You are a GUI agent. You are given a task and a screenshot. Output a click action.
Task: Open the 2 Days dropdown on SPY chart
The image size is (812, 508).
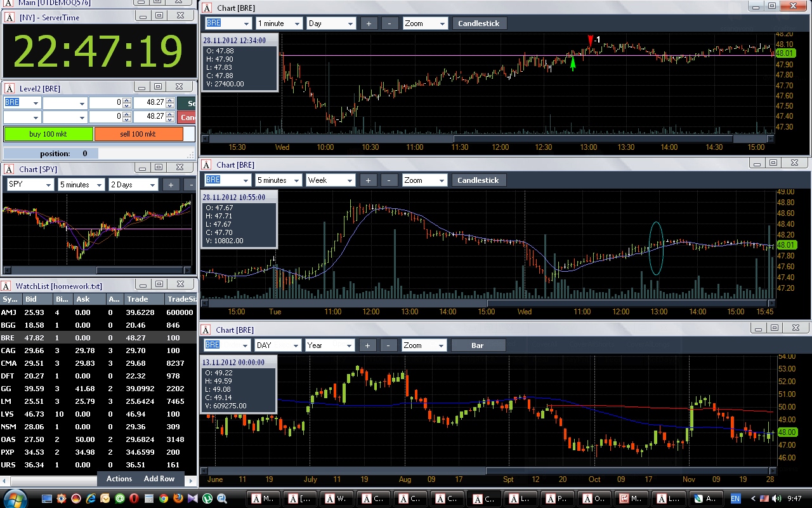[x=133, y=185]
